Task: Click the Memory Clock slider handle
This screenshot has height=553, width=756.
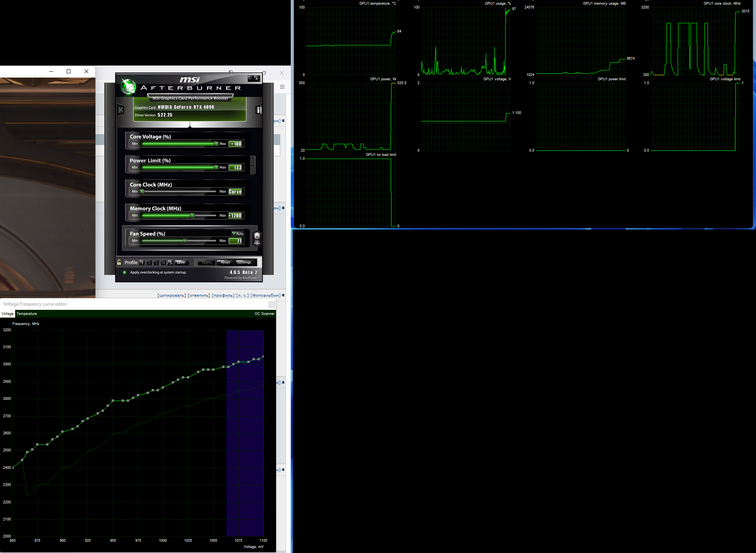Action: (x=192, y=215)
